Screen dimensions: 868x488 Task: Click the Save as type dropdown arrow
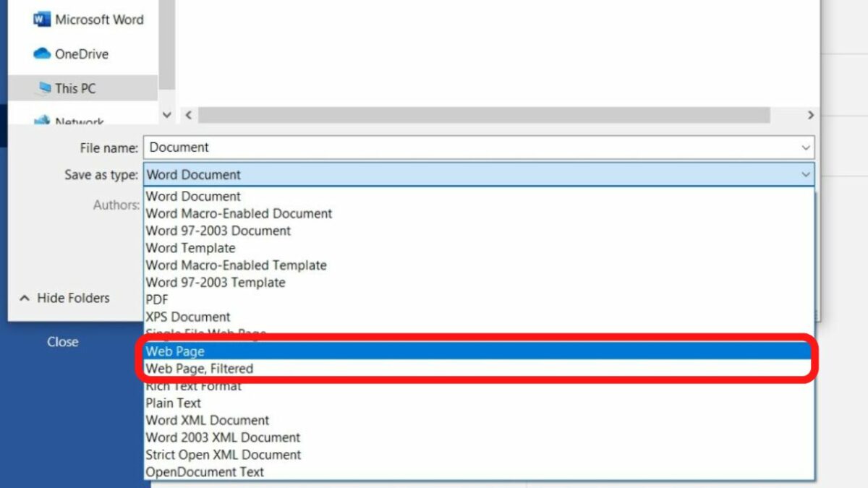pyautogui.click(x=806, y=174)
